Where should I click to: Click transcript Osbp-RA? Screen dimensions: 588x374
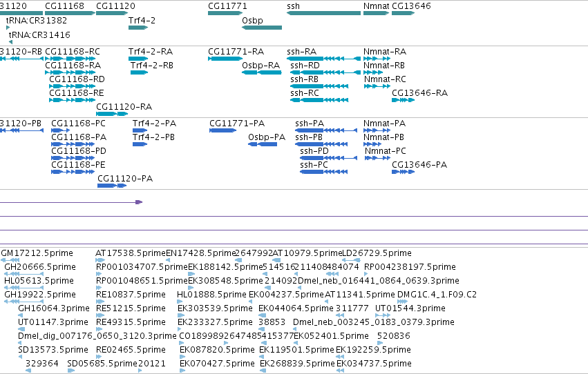coord(261,66)
